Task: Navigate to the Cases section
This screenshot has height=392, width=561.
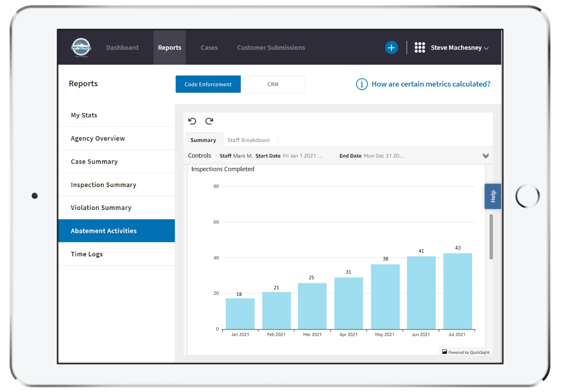Action: click(209, 47)
